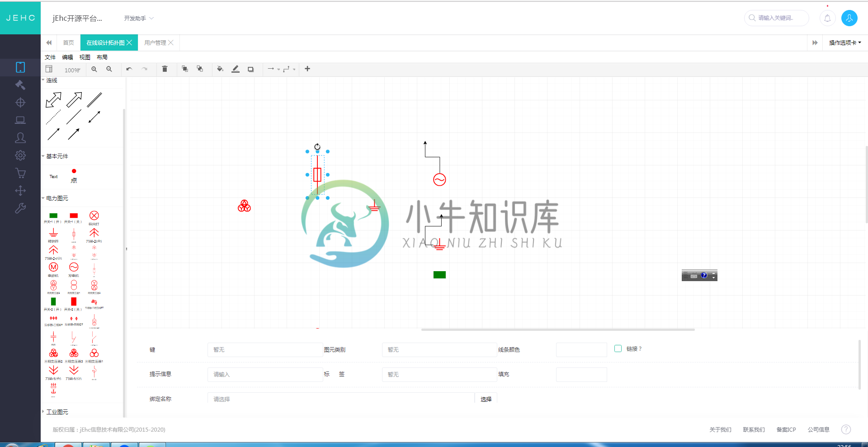Open the 编辑 menu

(x=67, y=57)
